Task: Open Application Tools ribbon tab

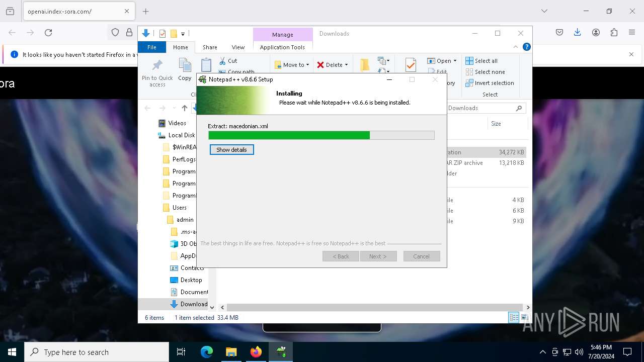Action: click(282, 47)
